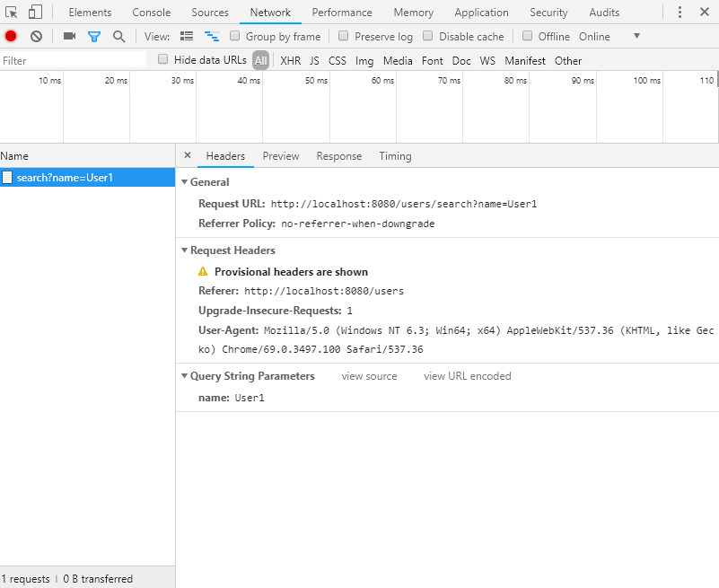Click the view URL encoded link
The width and height of the screenshot is (719, 588).
coord(468,376)
